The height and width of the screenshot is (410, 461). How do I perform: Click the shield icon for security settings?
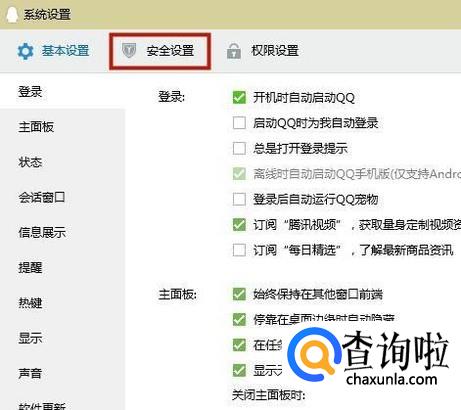129,51
